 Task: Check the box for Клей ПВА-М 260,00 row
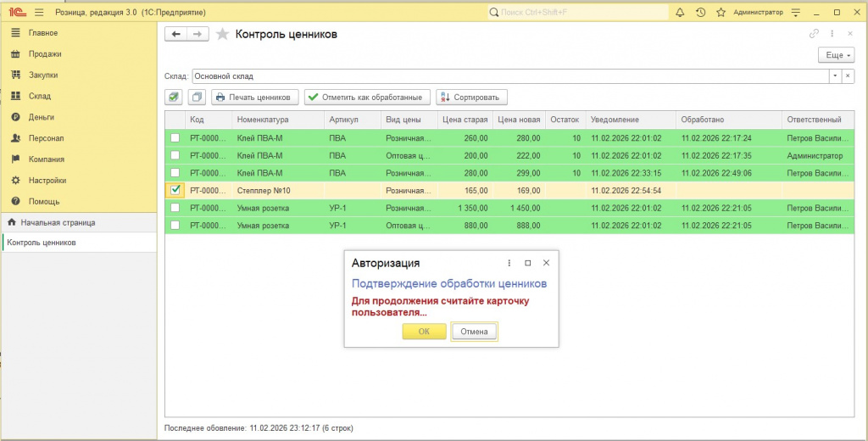[175, 137]
